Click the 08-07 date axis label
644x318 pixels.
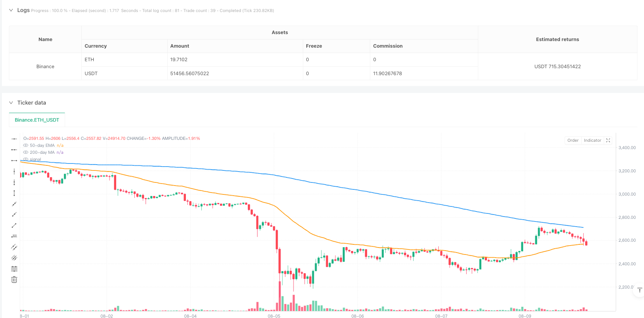441,316
